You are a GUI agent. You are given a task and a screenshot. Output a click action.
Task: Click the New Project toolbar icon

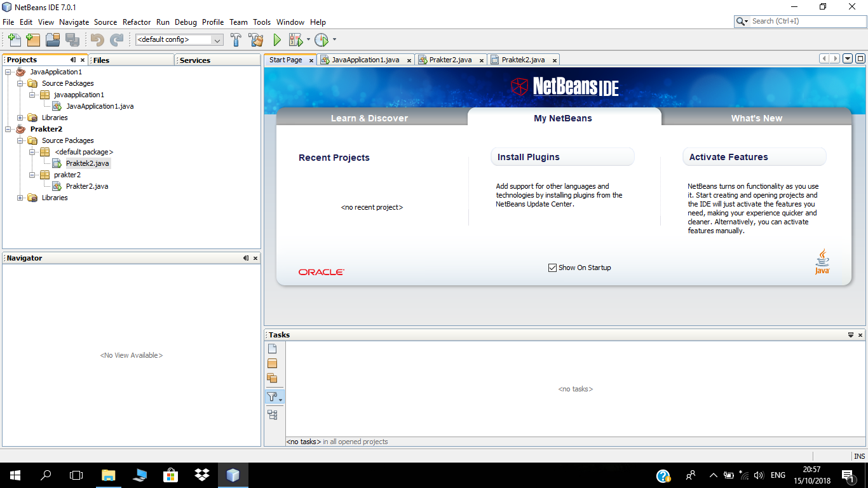(x=33, y=40)
